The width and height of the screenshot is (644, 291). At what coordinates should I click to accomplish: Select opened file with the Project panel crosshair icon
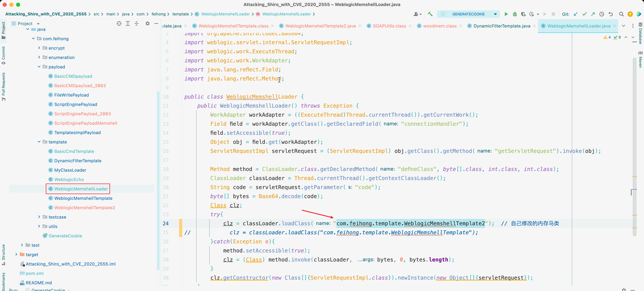click(x=119, y=23)
